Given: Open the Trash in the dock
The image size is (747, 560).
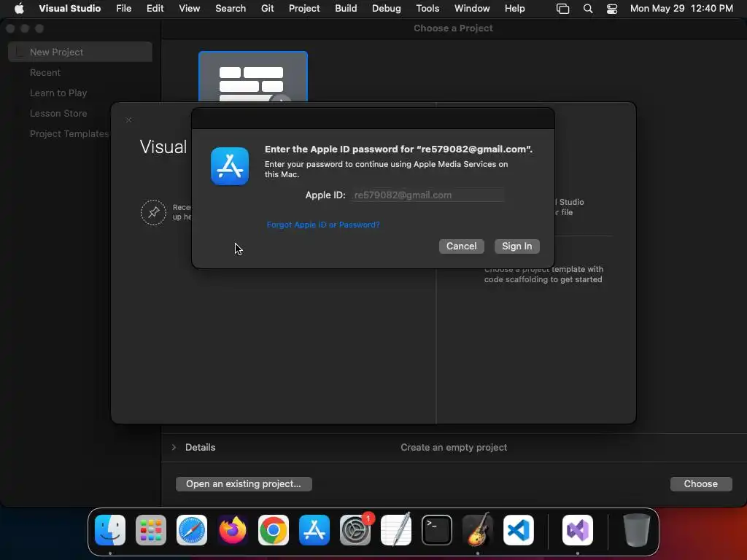Looking at the screenshot, I should [x=636, y=530].
